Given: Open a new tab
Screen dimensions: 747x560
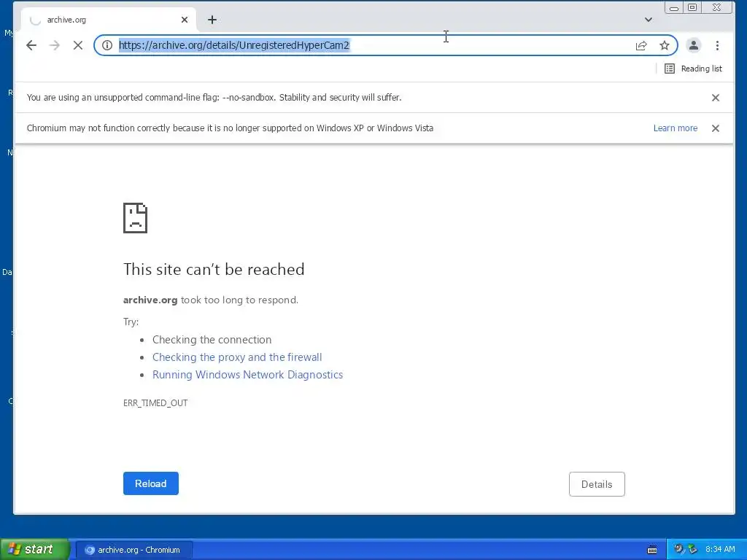Looking at the screenshot, I should coord(212,20).
